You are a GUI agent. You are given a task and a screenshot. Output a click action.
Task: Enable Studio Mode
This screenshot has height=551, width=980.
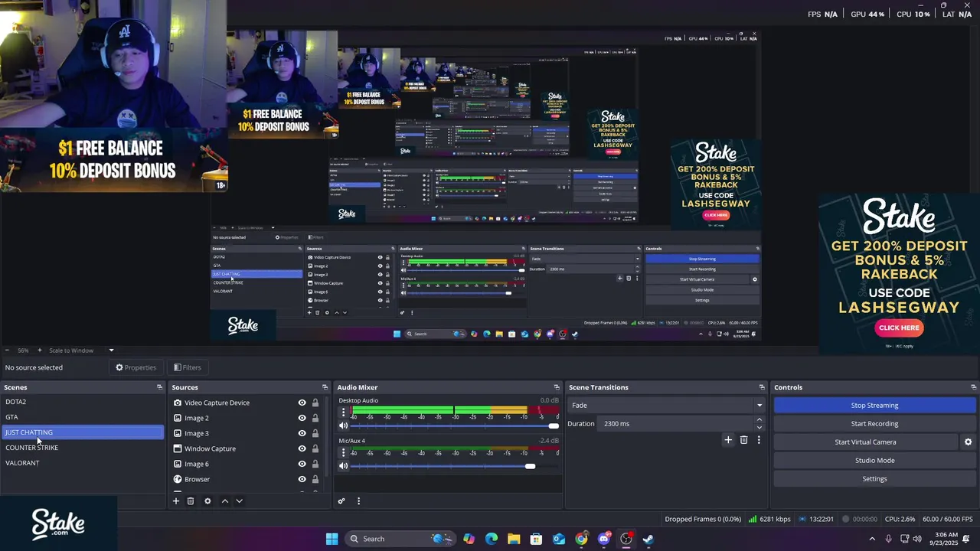(x=874, y=460)
